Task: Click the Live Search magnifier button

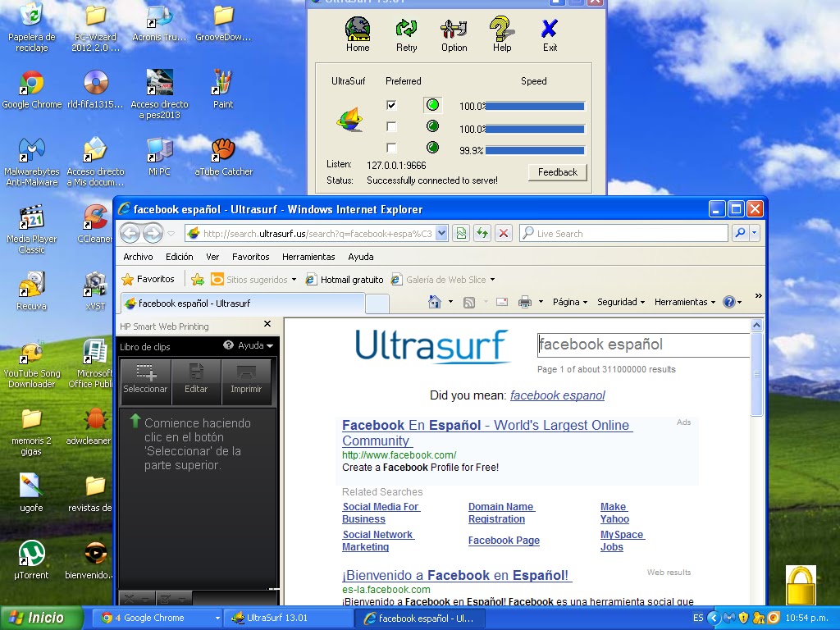Action: click(x=740, y=233)
